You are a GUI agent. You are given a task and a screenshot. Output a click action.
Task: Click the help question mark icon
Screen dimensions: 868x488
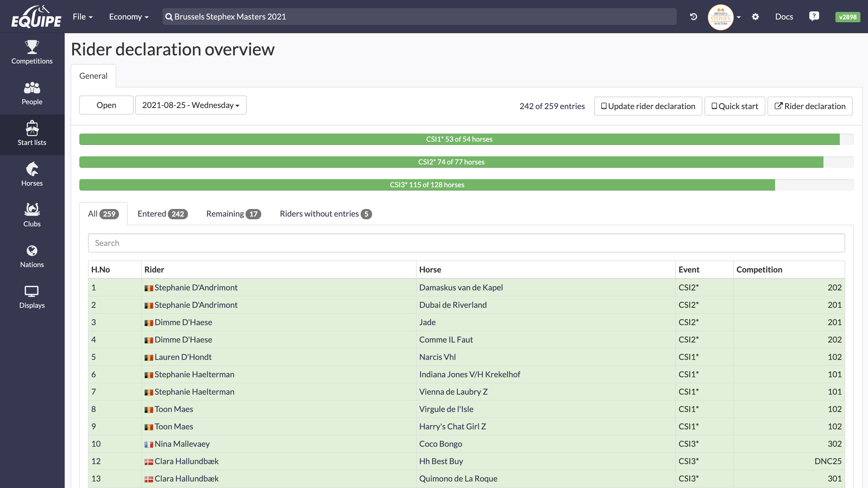[814, 16]
